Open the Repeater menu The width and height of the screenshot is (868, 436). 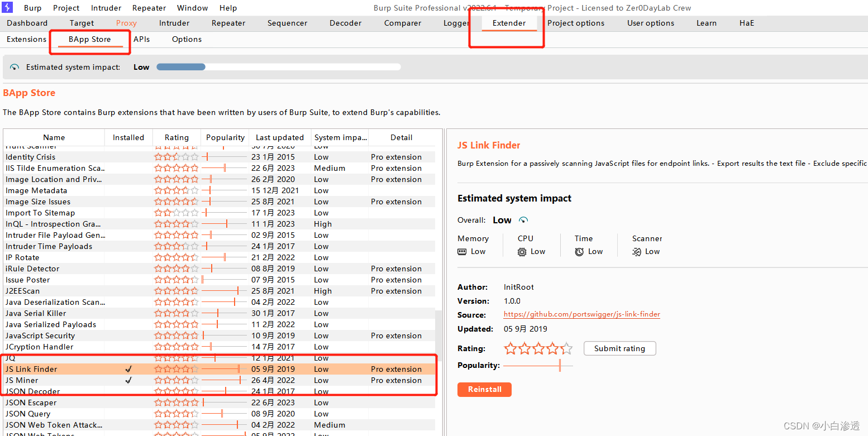(x=149, y=8)
